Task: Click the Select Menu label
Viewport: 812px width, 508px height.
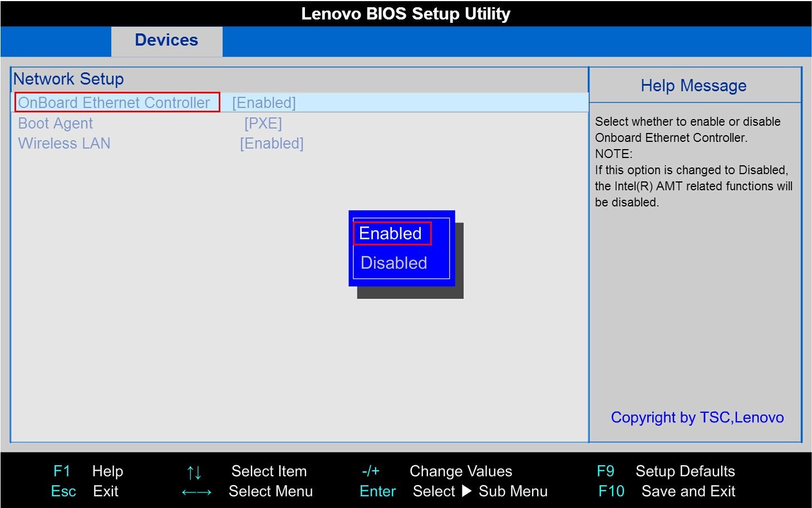Action: 271,491
